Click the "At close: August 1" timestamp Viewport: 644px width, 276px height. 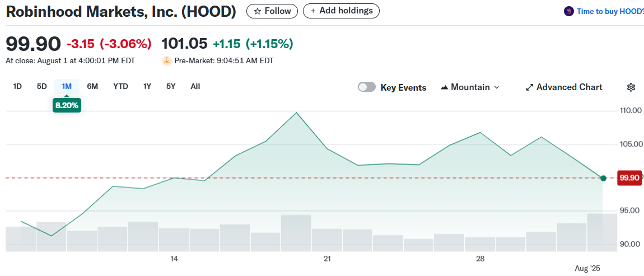click(x=70, y=61)
